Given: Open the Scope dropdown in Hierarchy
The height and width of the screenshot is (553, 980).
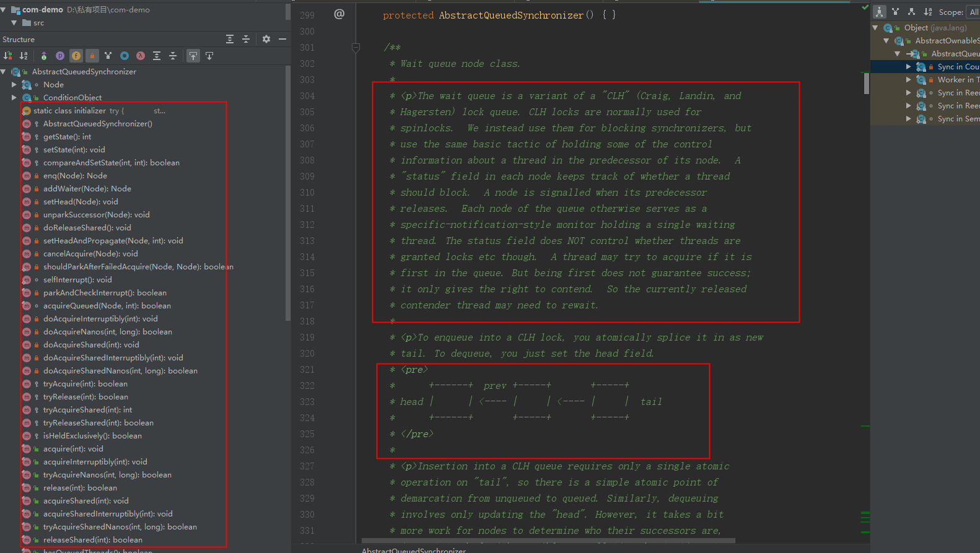Looking at the screenshot, I should coord(973,12).
